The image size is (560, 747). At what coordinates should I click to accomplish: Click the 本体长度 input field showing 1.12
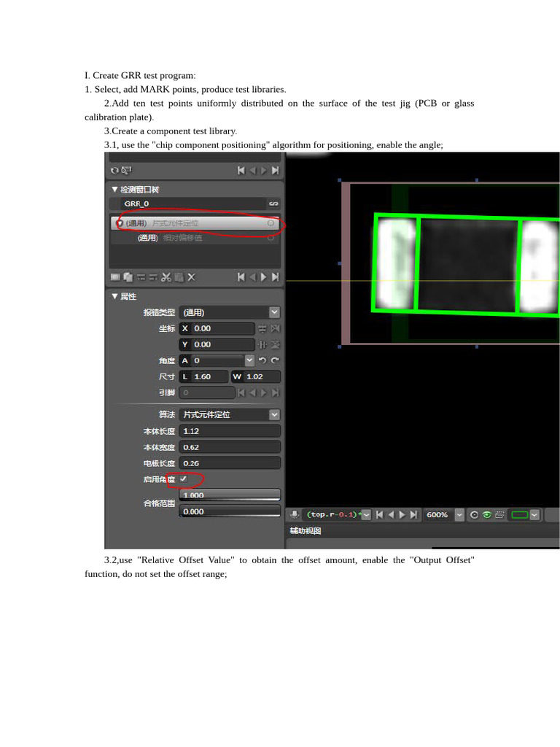point(230,431)
